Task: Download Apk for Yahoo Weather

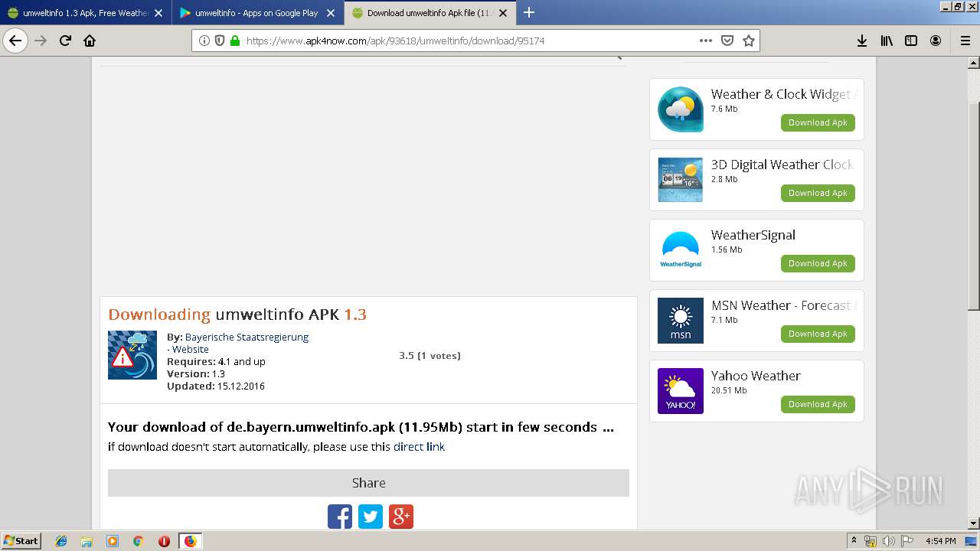Action: [818, 404]
